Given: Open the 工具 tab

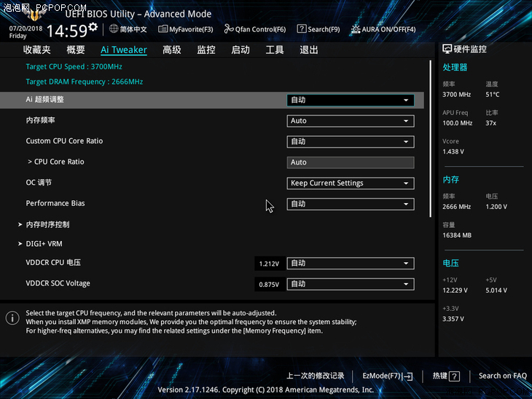Looking at the screenshot, I should [x=275, y=50].
